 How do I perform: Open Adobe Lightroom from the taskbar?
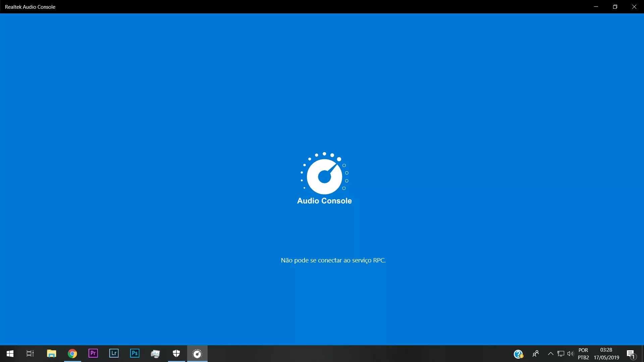click(114, 353)
